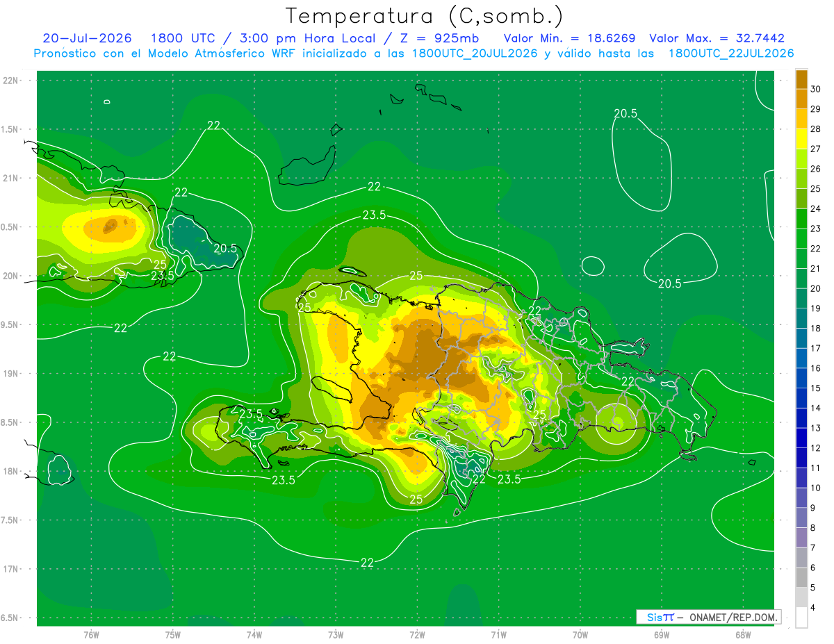Image resolution: width=834 pixels, height=644 pixels.
Task: Click the '20.5' label atop the northeast oval contour
Action: [x=625, y=114]
